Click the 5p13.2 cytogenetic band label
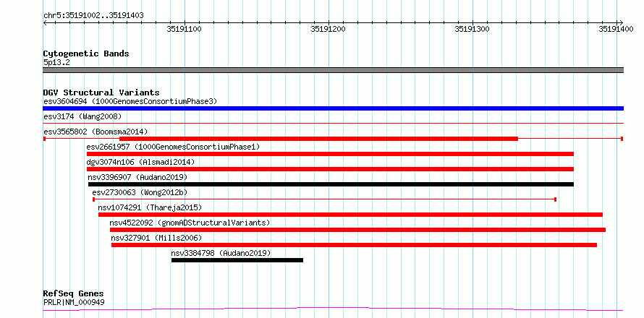 click(56, 62)
